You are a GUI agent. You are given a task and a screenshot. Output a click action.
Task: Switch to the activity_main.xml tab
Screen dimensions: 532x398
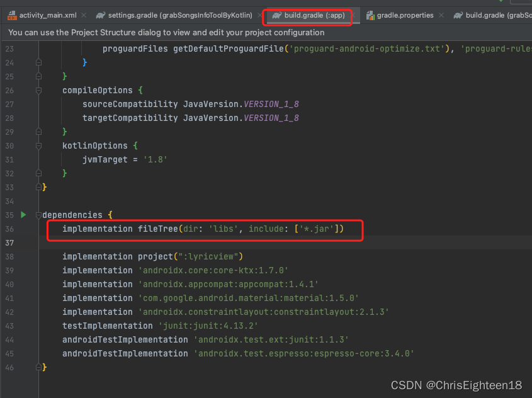tap(48, 15)
